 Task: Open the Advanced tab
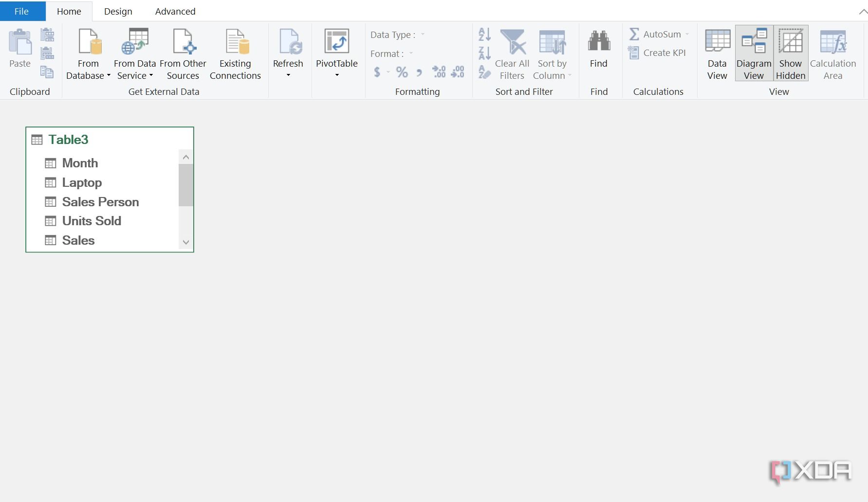tap(174, 11)
